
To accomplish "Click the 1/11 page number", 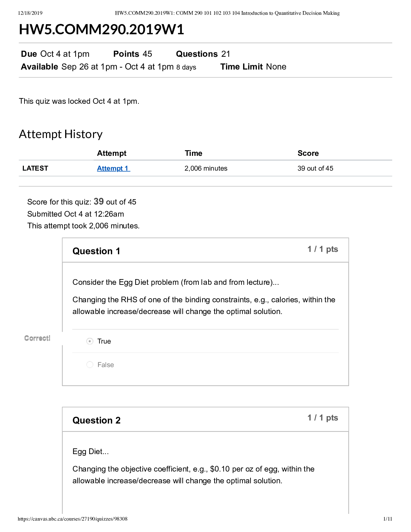I will pyautogui.click(x=387, y=519).
